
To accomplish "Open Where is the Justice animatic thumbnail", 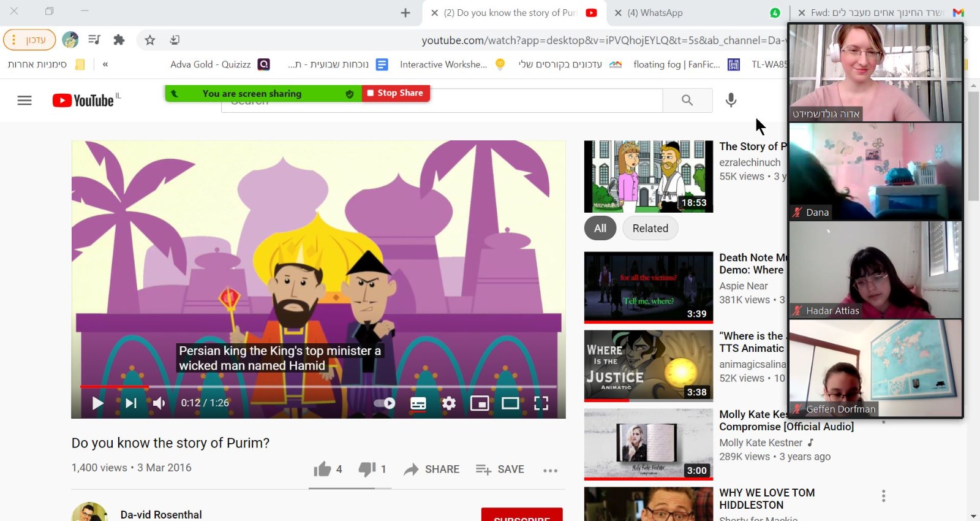I will [x=649, y=366].
